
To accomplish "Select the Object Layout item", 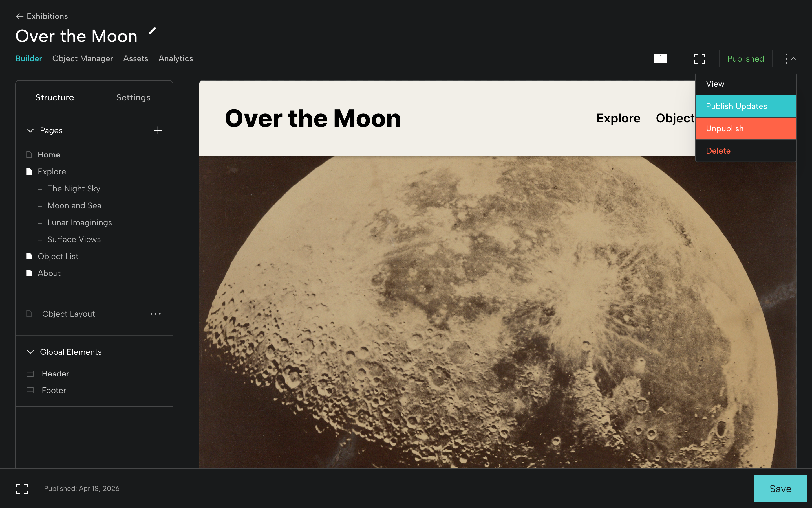I will (69, 314).
